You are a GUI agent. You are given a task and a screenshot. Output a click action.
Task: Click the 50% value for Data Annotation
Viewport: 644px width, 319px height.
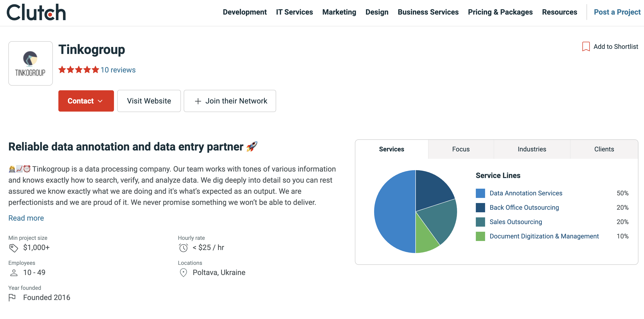coord(622,193)
